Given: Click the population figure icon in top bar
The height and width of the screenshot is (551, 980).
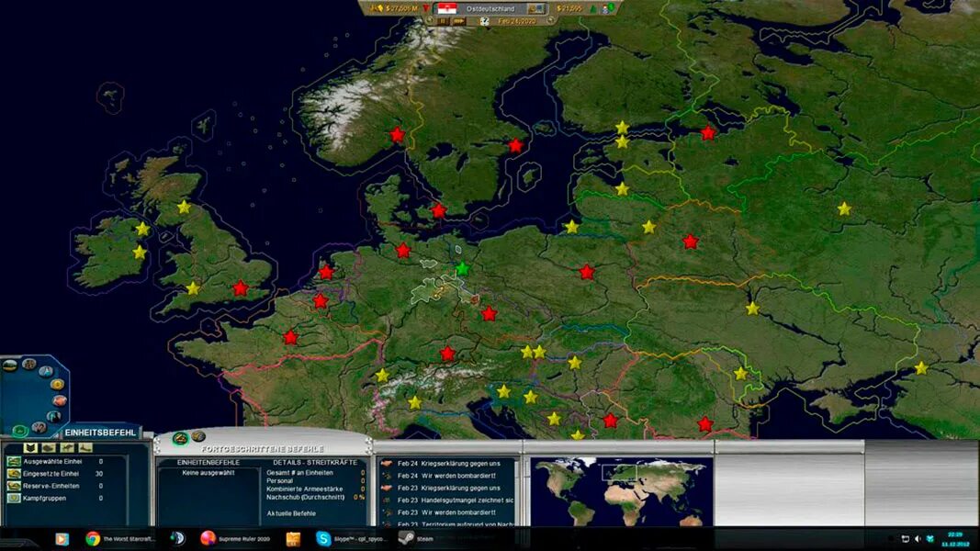Looking at the screenshot, I should (x=607, y=9).
